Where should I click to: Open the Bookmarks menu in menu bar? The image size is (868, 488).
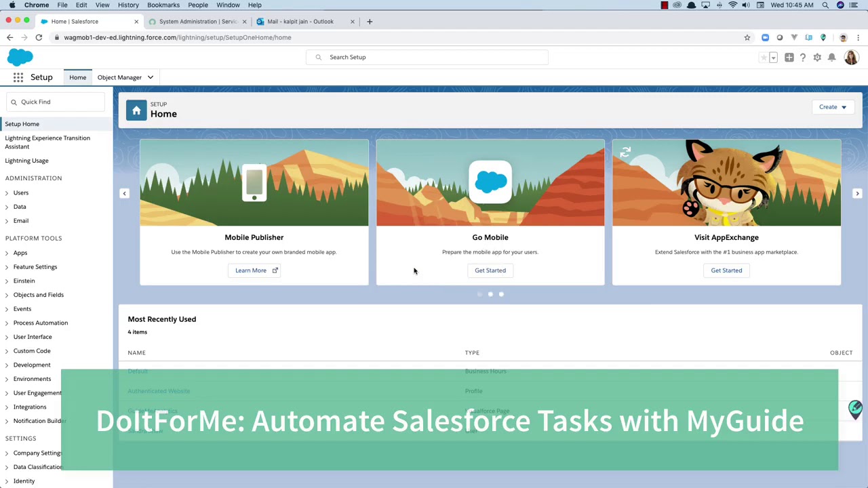tap(163, 5)
